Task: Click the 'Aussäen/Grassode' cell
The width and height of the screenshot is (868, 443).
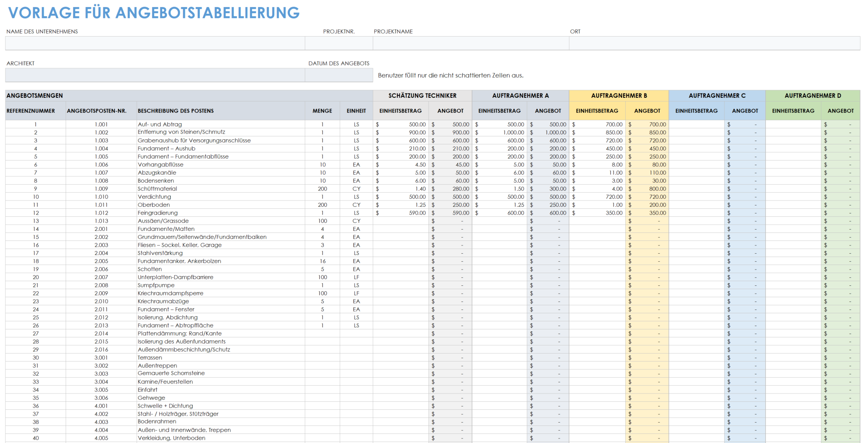Action: pos(221,221)
